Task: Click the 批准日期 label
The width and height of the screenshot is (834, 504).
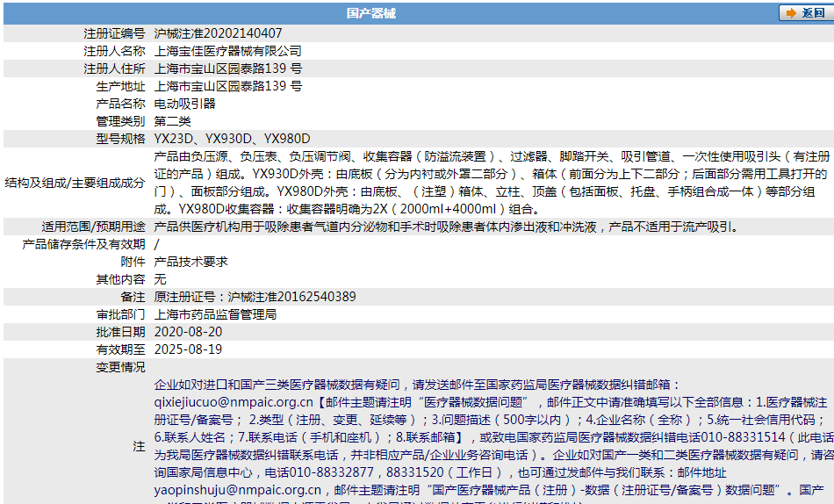Action: coord(121,332)
